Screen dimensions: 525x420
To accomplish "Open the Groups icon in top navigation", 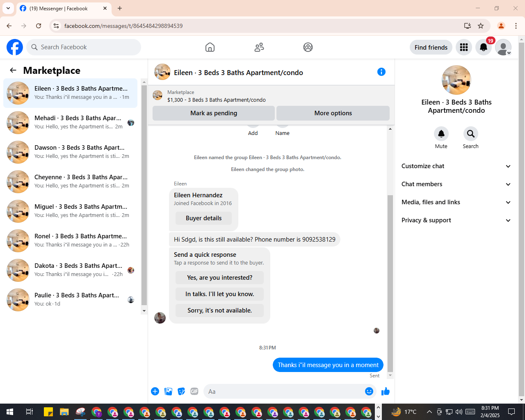I will [308, 47].
